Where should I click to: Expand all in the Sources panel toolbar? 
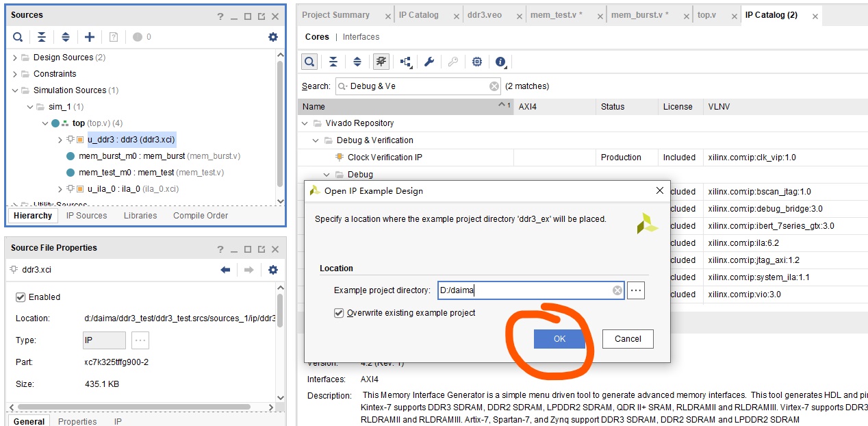[66, 37]
